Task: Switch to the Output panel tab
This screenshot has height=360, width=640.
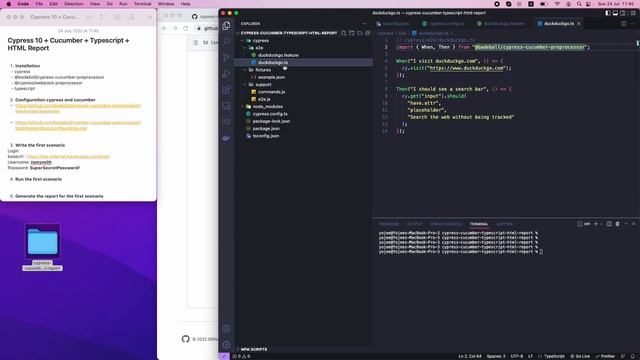Action: (x=414, y=224)
